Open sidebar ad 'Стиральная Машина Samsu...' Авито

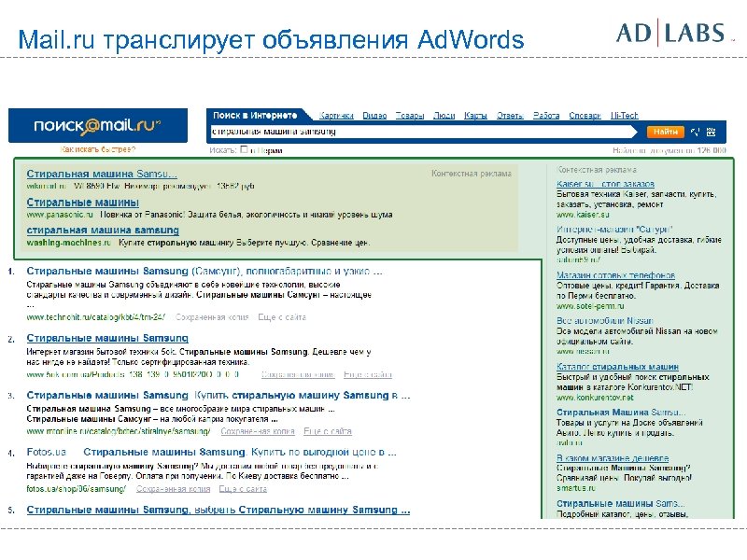621,413
